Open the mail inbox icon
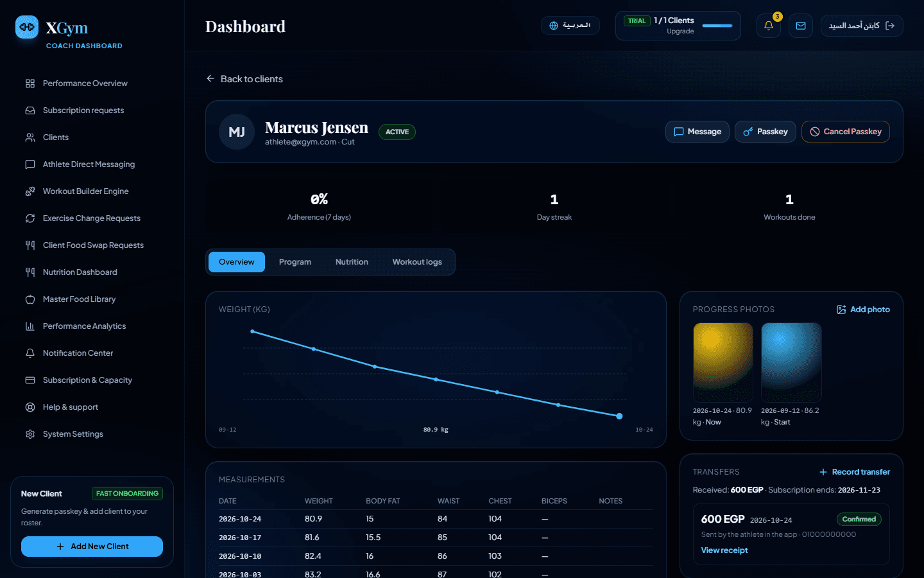This screenshot has height=578, width=924. pyautogui.click(x=801, y=26)
